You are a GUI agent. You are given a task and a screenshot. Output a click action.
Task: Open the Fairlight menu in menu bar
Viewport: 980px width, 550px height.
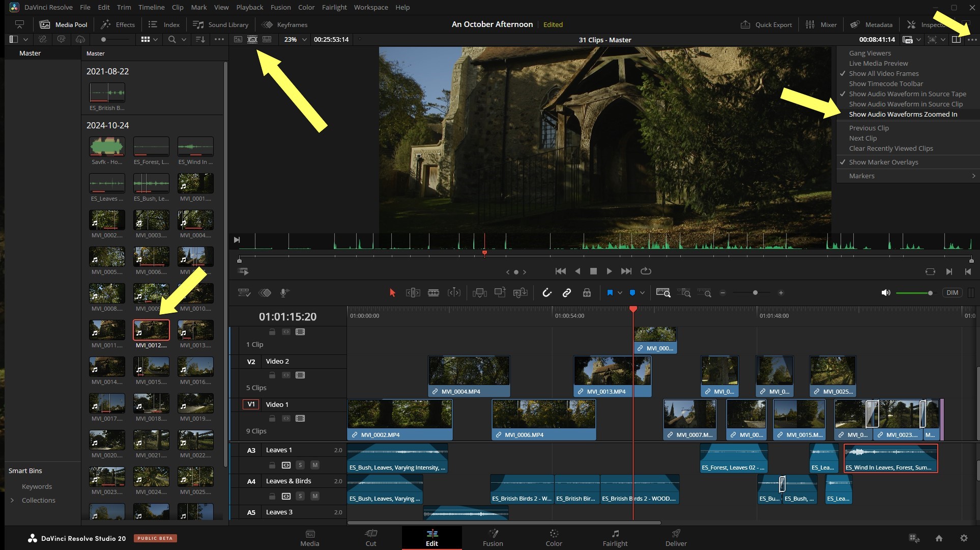tap(334, 7)
